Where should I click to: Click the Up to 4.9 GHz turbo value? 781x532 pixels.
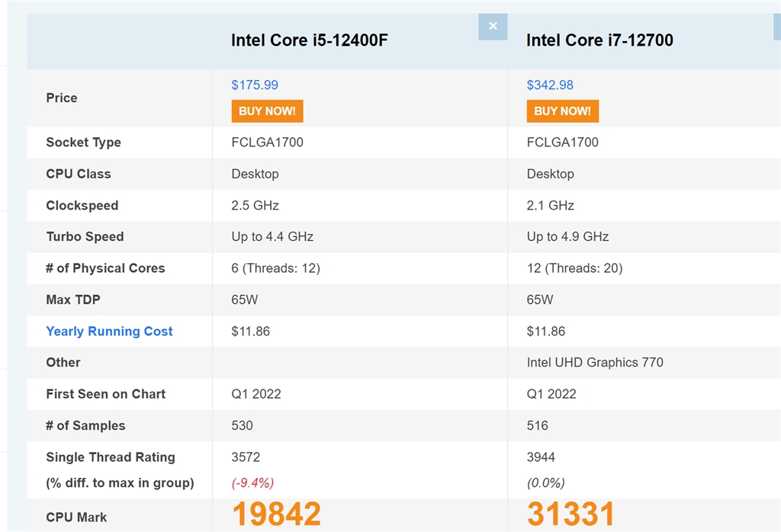[567, 237]
